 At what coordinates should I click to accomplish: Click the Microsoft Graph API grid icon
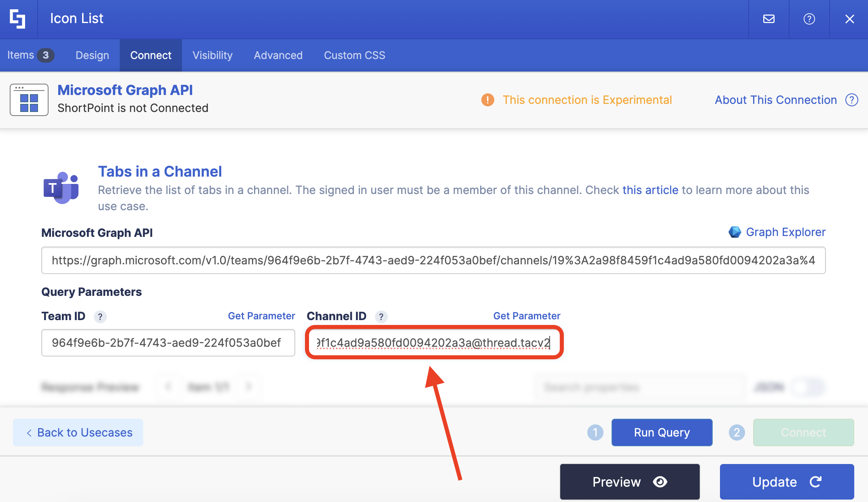(x=28, y=99)
